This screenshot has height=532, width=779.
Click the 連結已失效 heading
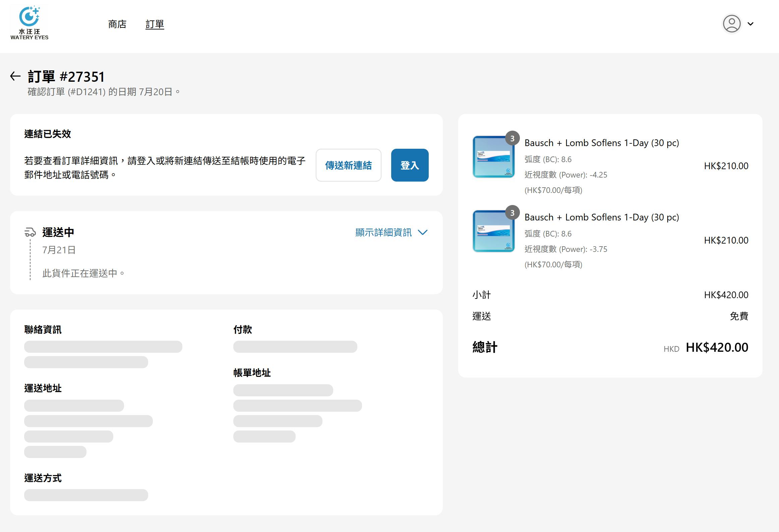(48, 134)
